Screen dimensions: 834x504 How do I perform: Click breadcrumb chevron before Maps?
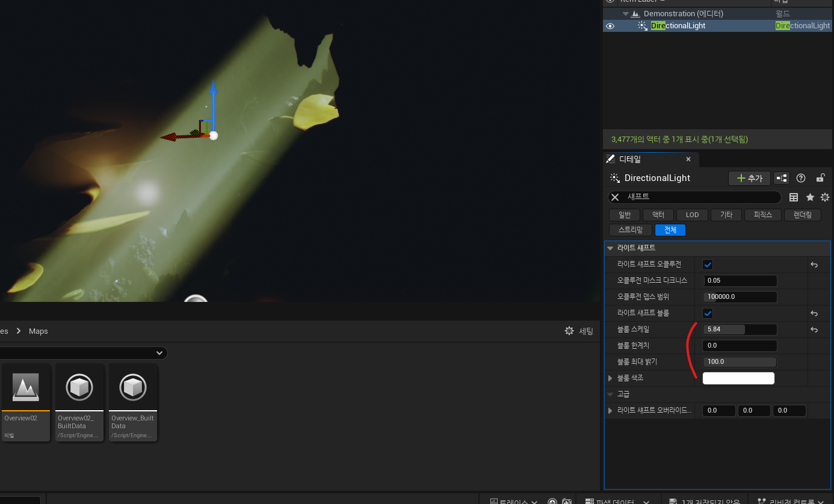19,331
